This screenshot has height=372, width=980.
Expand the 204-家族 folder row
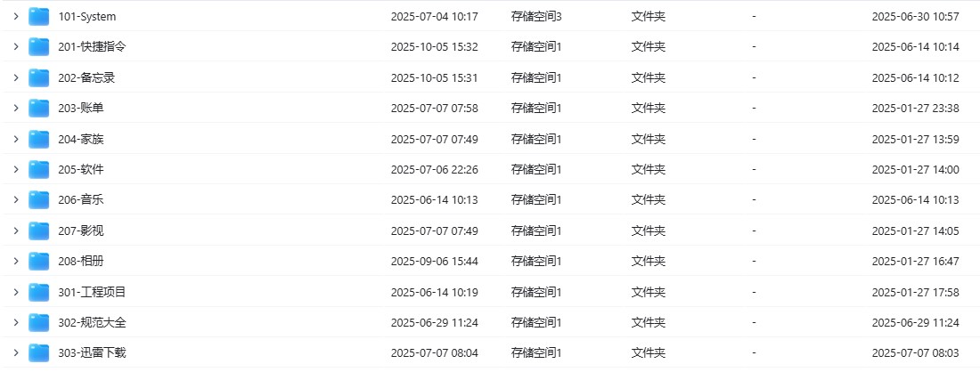tap(16, 140)
